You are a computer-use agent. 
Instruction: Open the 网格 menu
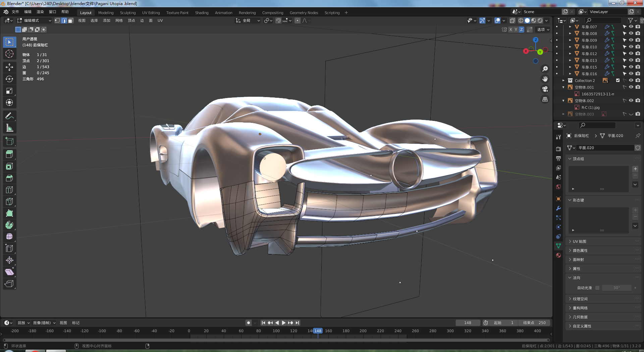click(x=119, y=20)
